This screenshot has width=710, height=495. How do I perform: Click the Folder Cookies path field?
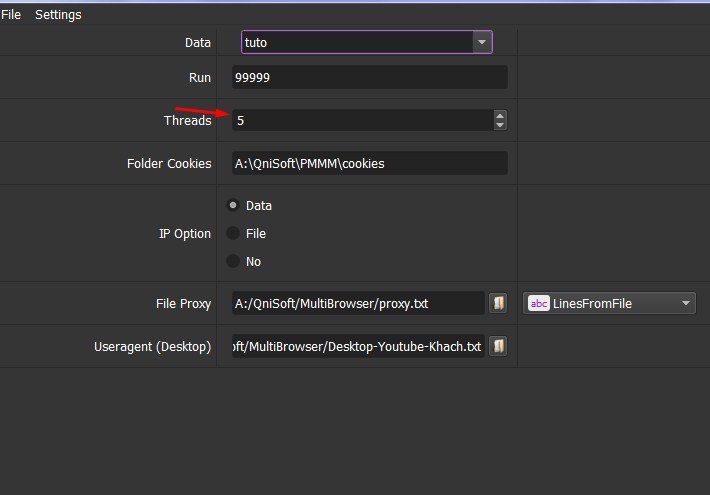[369, 163]
